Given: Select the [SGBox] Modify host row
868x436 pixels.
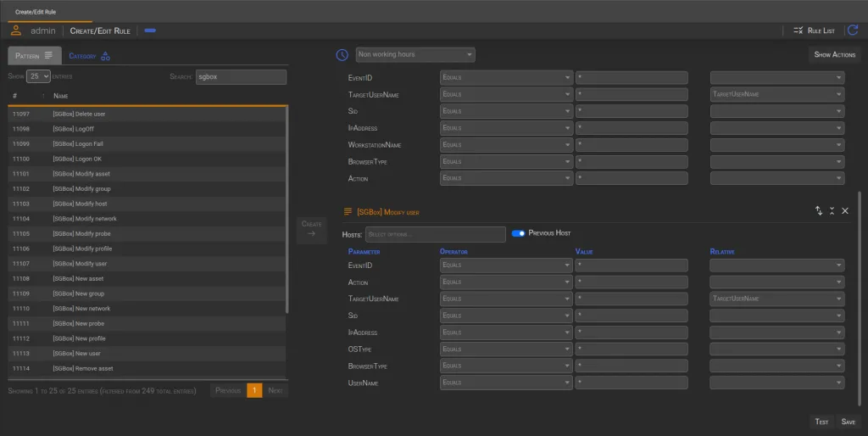Looking at the screenshot, I should [x=147, y=204].
